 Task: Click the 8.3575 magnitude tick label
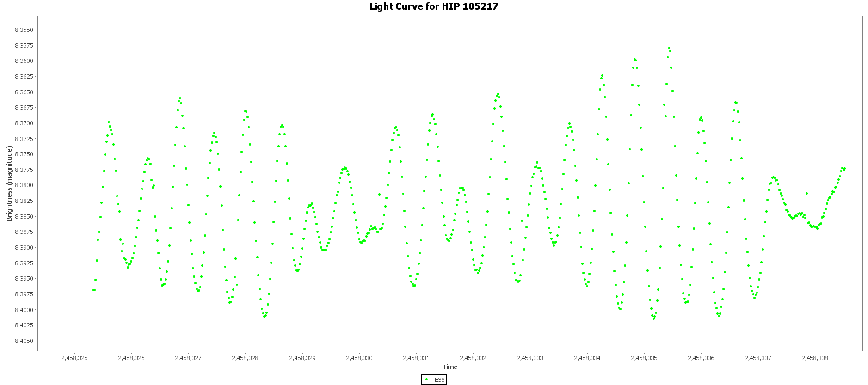pos(24,45)
